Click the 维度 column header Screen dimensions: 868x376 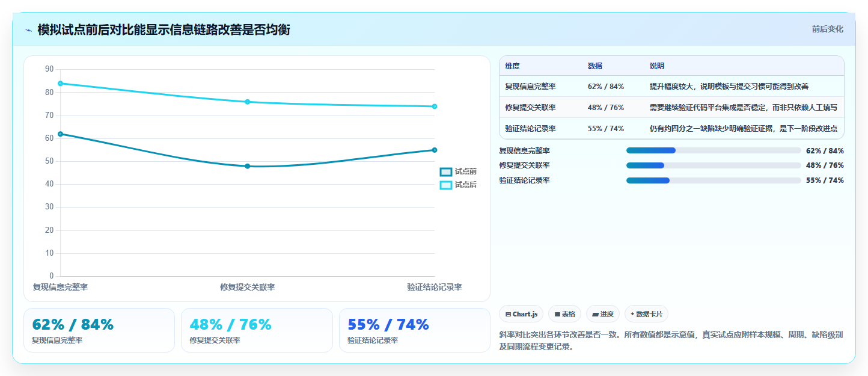512,66
